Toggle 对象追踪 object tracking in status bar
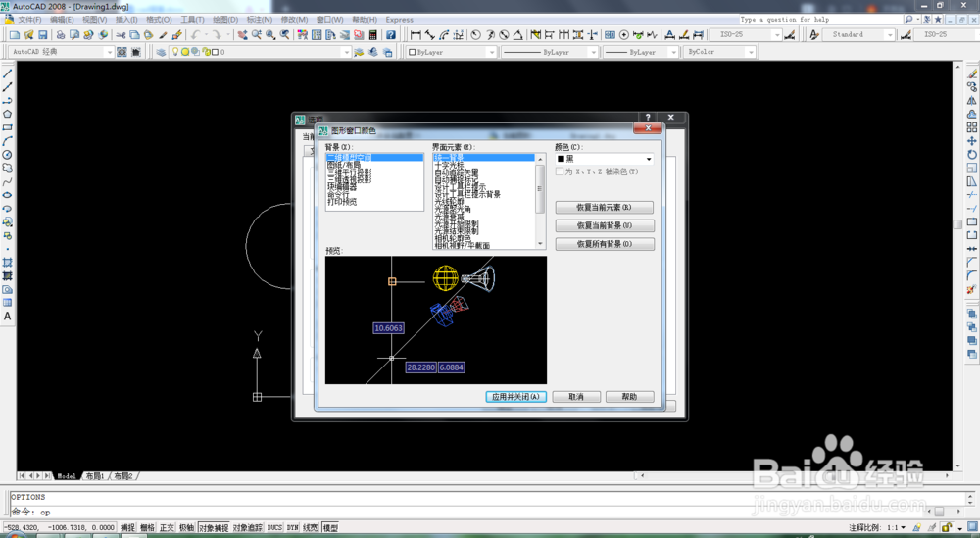 tap(248, 528)
